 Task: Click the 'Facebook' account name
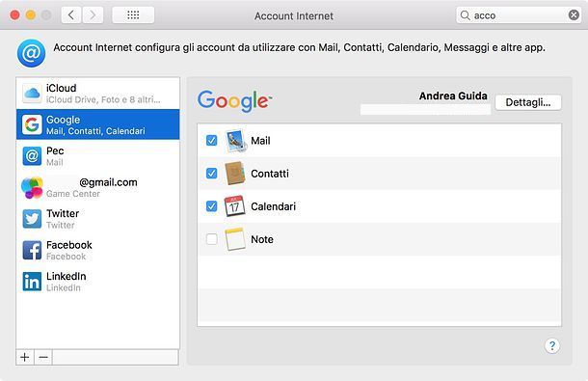pyautogui.click(x=69, y=245)
